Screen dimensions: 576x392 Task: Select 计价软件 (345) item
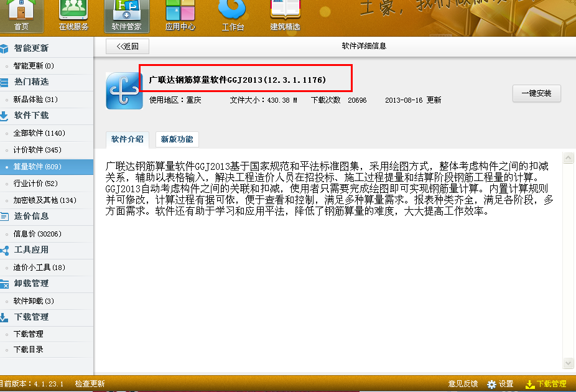point(47,150)
